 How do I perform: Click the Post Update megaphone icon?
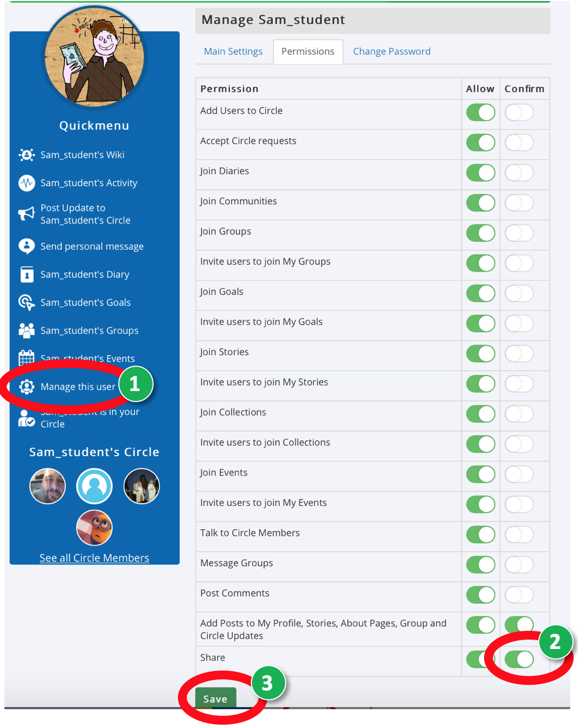[27, 214]
